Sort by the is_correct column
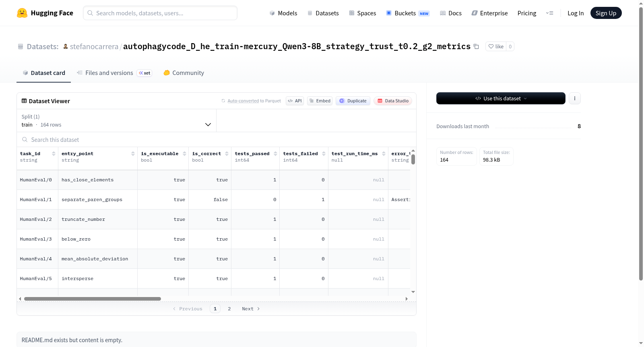Image resolution: width=644 pixels, height=347 pixels. [x=227, y=154]
